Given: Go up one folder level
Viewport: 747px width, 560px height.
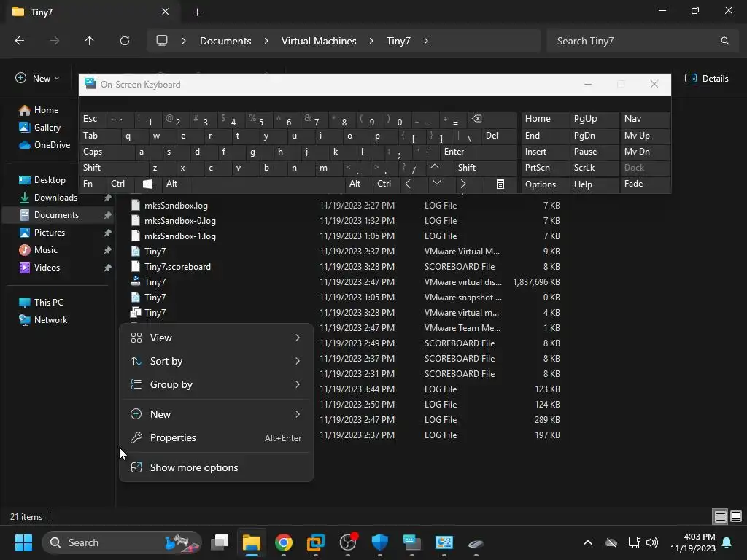Looking at the screenshot, I should (89, 41).
